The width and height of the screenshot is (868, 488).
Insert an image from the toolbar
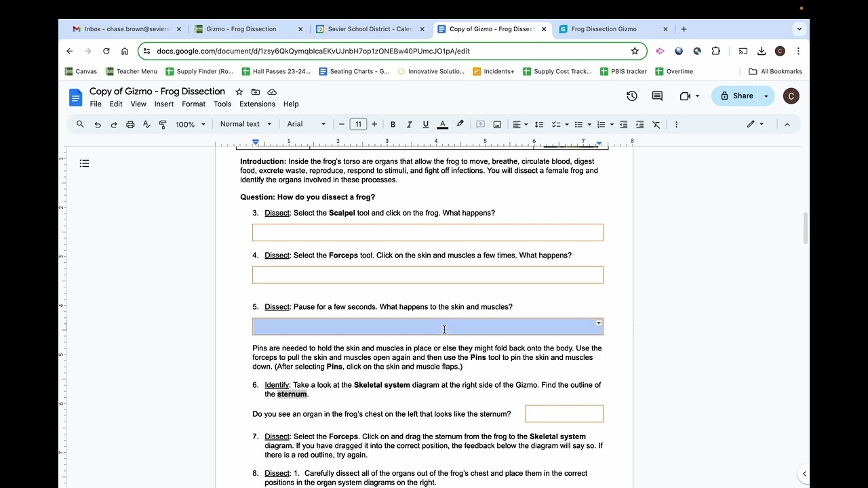point(497,124)
